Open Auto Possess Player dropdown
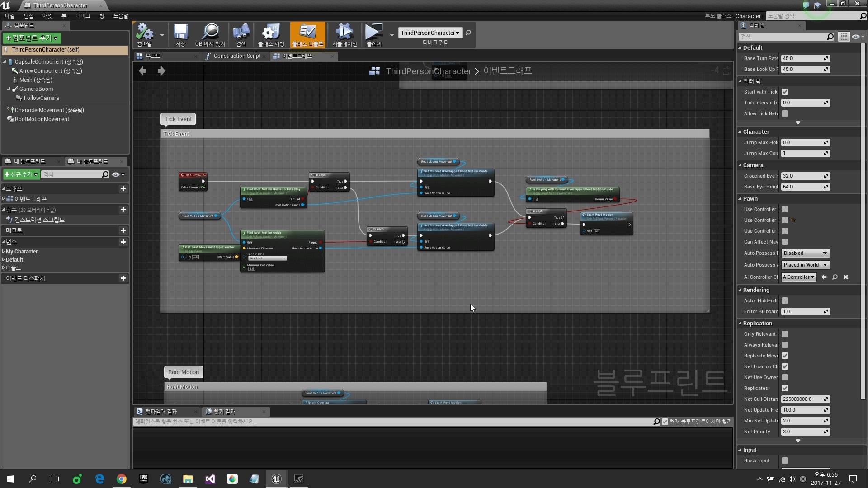Image resolution: width=868 pixels, height=488 pixels. [805, 253]
